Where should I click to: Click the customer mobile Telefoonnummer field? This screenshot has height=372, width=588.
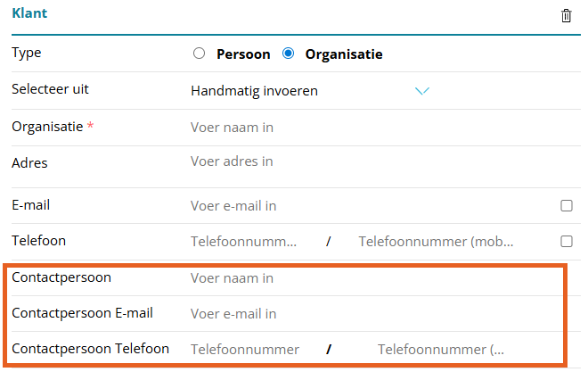[x=437, y=242]
